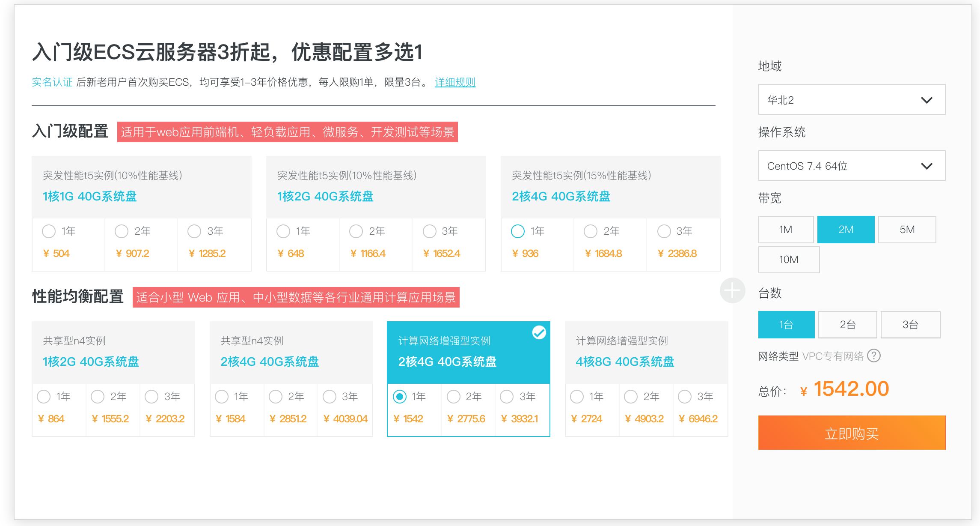Select the 1年 radio for 1核1G t5 plan
Image resolution: width=980 pixels, height=526 pixels.
pyautogui.click(x=49, y=231)
